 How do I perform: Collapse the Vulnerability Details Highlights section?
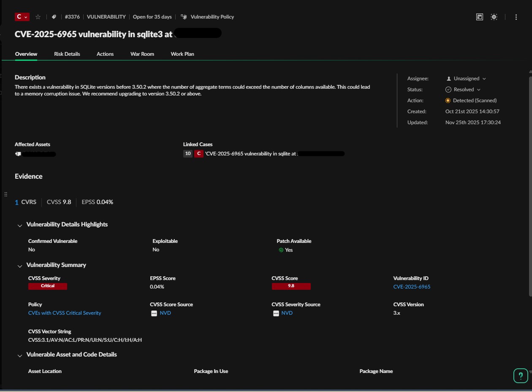point(19,226)
